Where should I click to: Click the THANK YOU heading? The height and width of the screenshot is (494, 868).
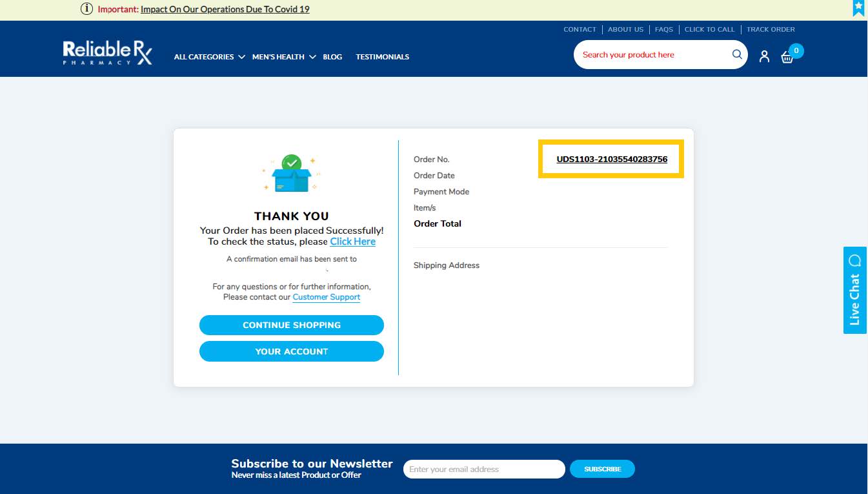292,216
